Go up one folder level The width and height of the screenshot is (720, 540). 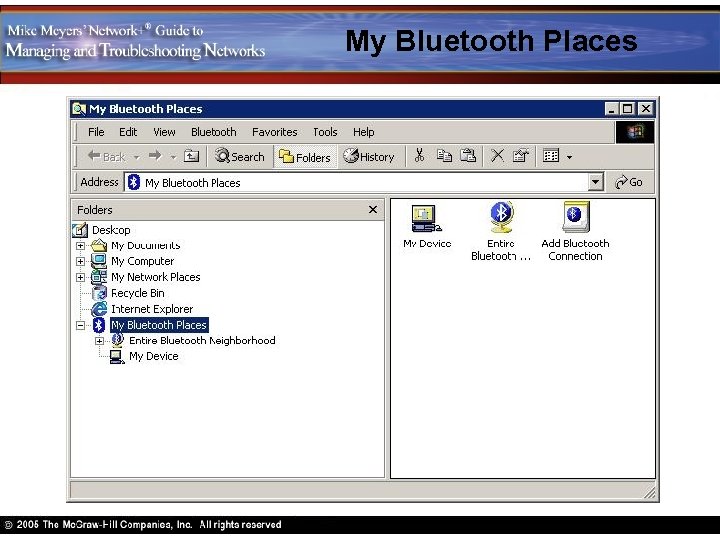[x=191, y=156]
